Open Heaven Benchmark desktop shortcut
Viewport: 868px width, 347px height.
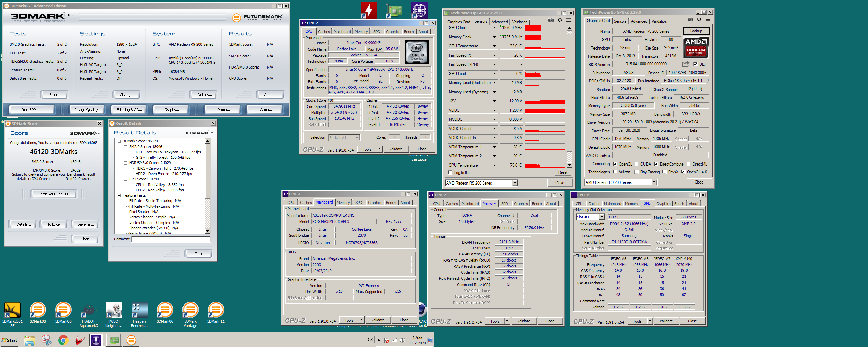(139, 314)
